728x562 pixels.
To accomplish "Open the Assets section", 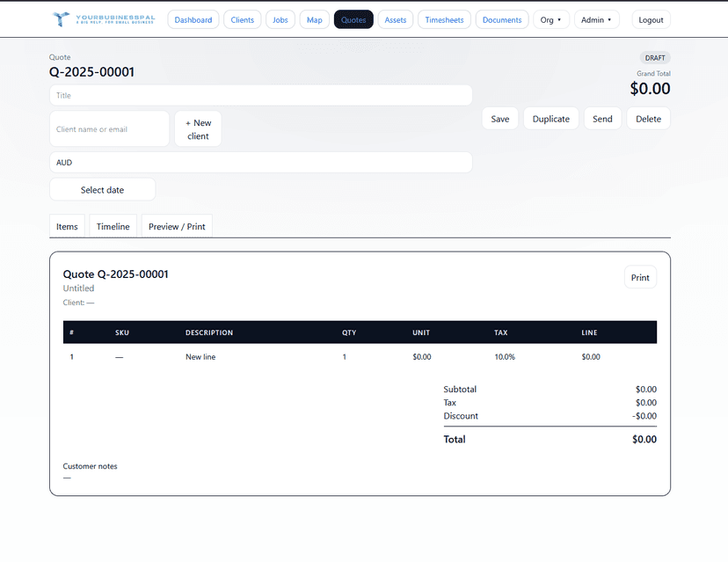I will [x=396, y=19].
